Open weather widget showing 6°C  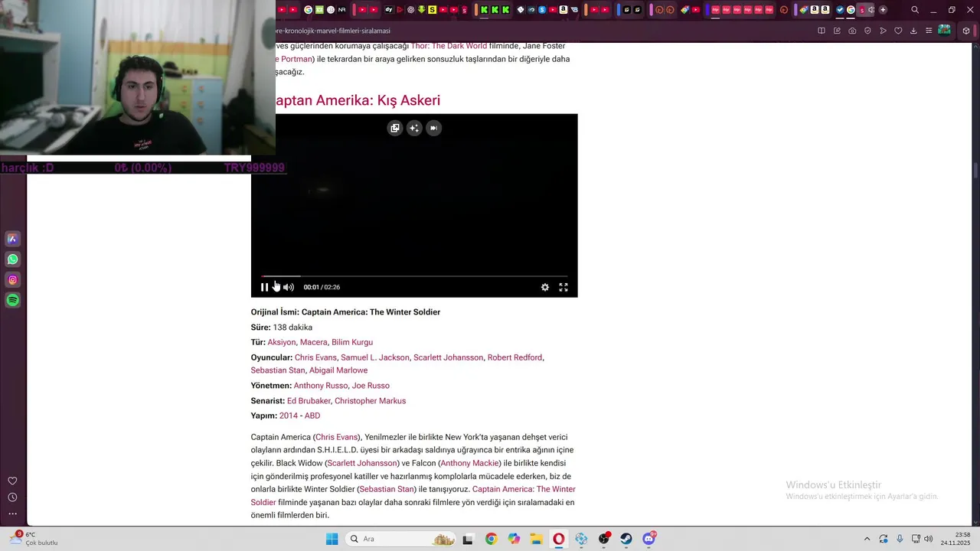(34, 539)
